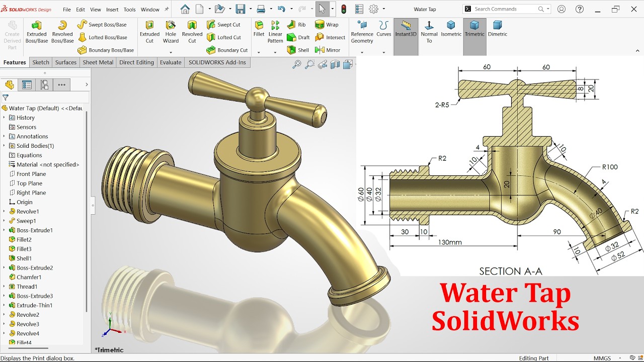The width and height of the screenshot is (644, 362).
Task: Open the Linear Pattern dropdown arrow
Action: [x=275, y=52]
